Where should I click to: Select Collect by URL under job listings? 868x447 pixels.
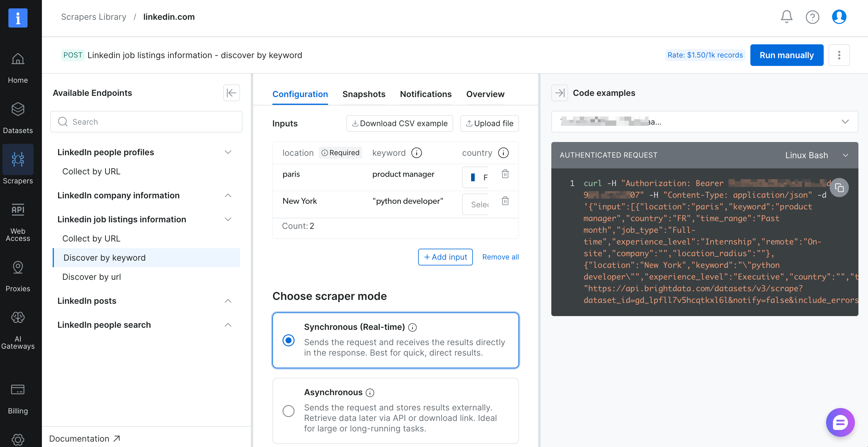coord(91,238)
